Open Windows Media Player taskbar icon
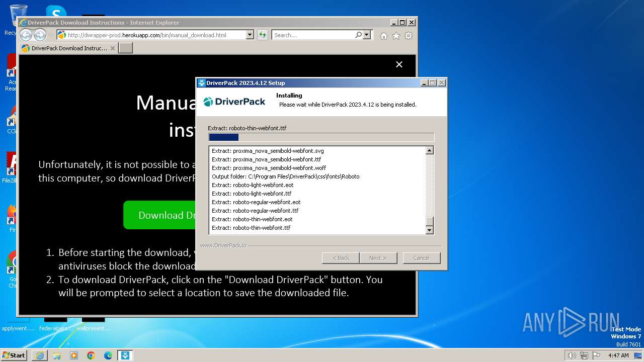The height and width of the screenshot is (362, 644). point(74,355)
